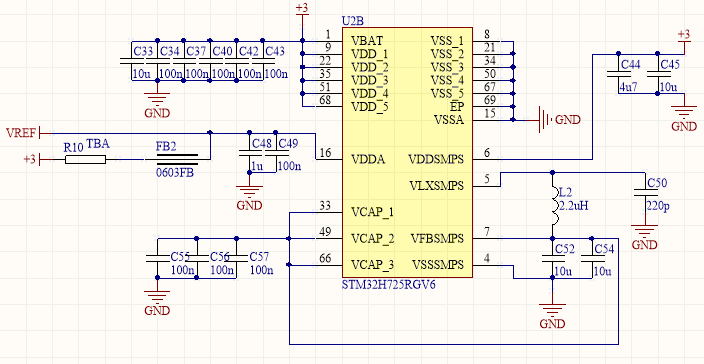Click the VDD_5 pin label
Screen dimensions: 704x364
tap(370, 107)
